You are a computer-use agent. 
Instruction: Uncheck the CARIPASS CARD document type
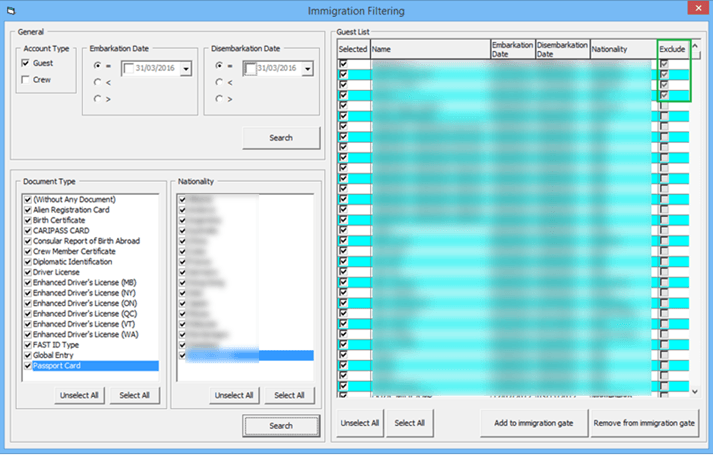point(28,230)
